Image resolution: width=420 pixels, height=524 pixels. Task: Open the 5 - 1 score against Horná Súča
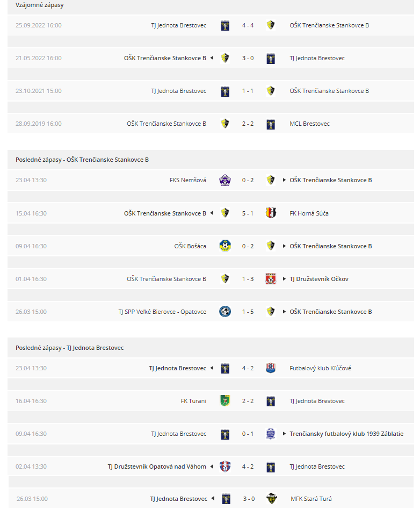[x=248, y=213]
